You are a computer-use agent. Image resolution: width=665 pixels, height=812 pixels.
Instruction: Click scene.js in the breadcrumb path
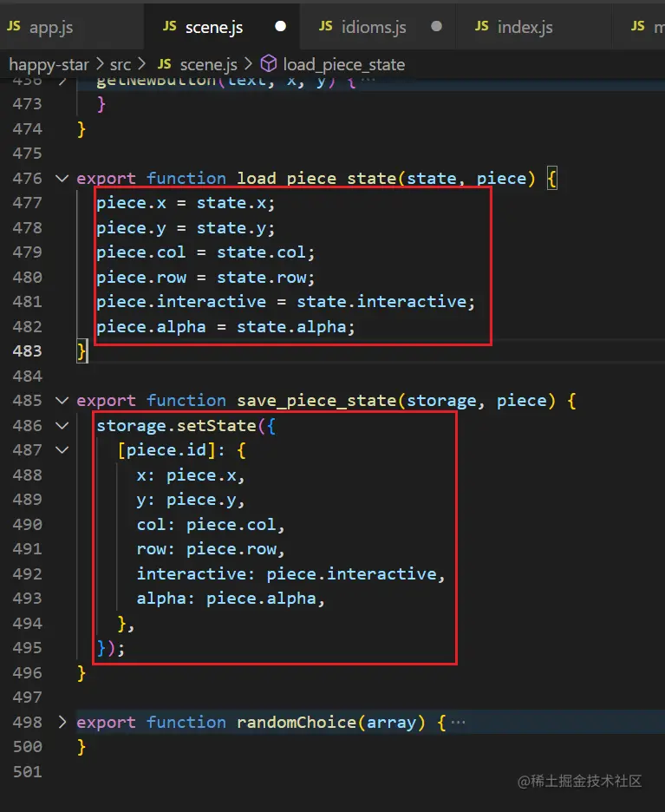click(209, 65)
